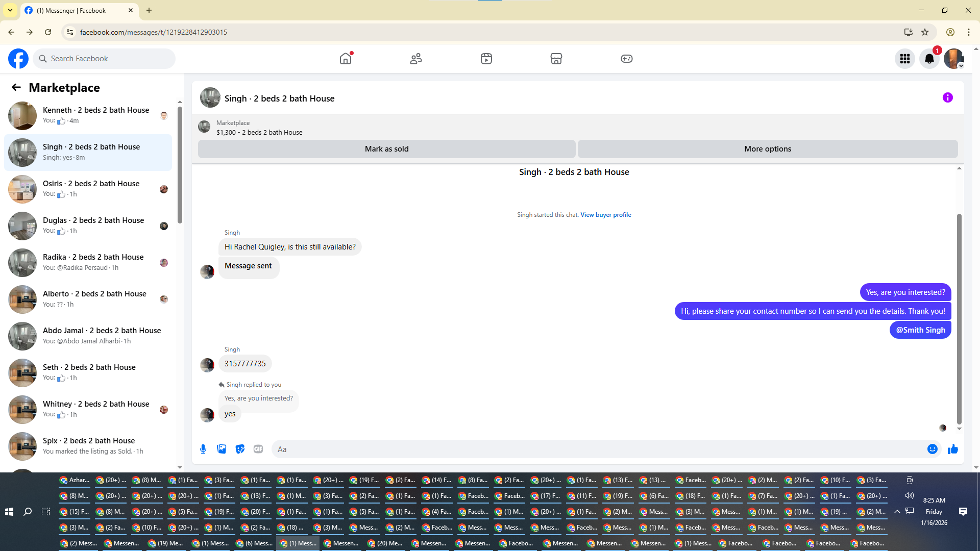980x551 pixels.
Task: Open the View buyer profile link
Action: click(605, 215)
